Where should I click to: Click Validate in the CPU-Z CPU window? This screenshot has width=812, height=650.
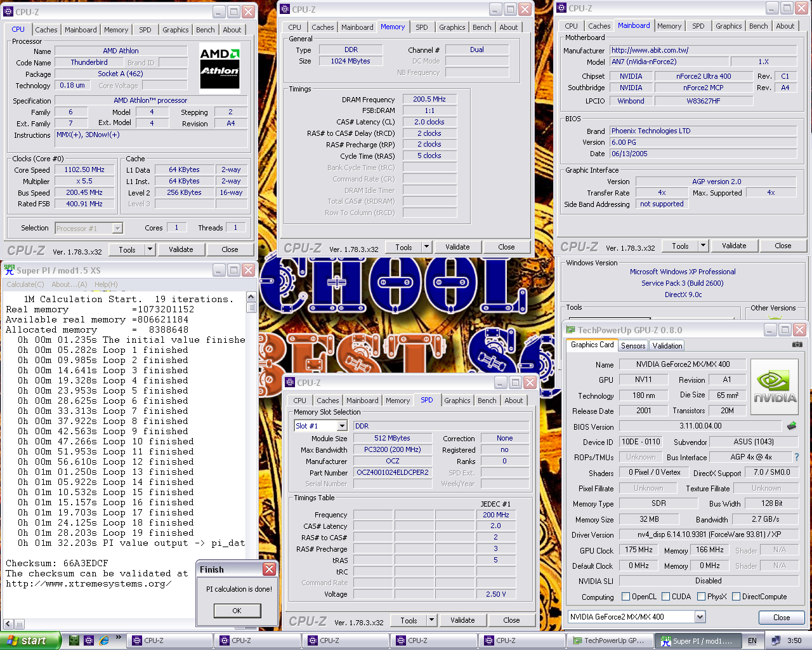point(181,249)
